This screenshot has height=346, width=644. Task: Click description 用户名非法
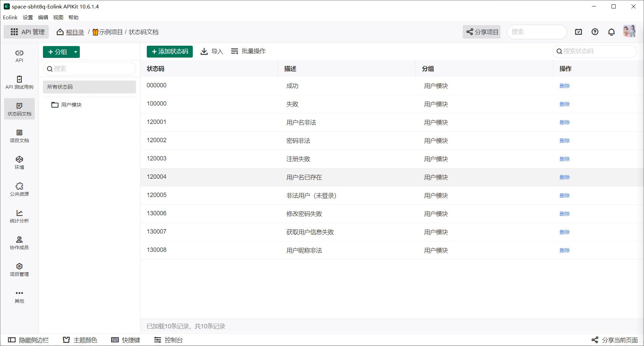click(x=301, y=123)
